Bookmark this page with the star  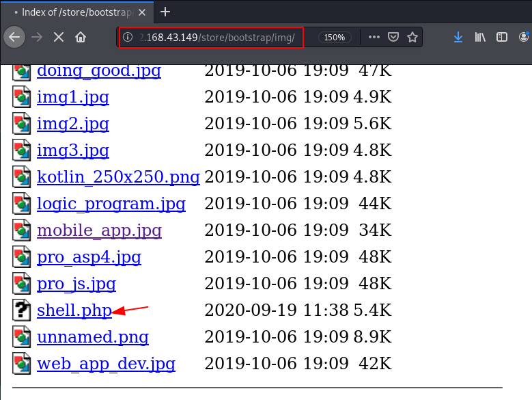tap(412, 37)
